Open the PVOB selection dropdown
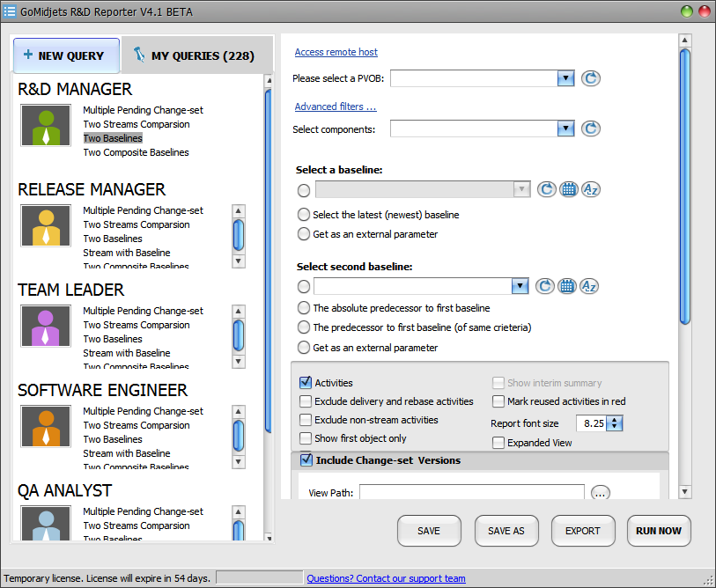 pyautogui.click(x=565, y=78)
